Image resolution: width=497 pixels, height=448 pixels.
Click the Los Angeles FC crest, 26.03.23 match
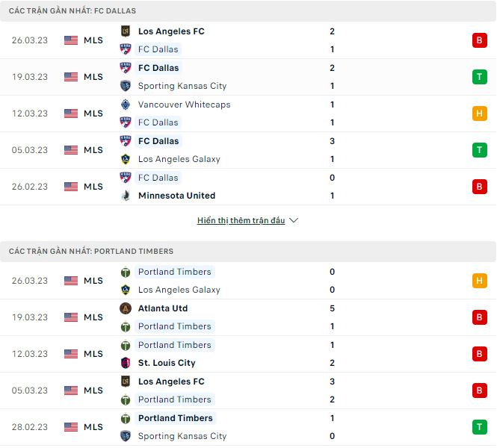[126, 31]
